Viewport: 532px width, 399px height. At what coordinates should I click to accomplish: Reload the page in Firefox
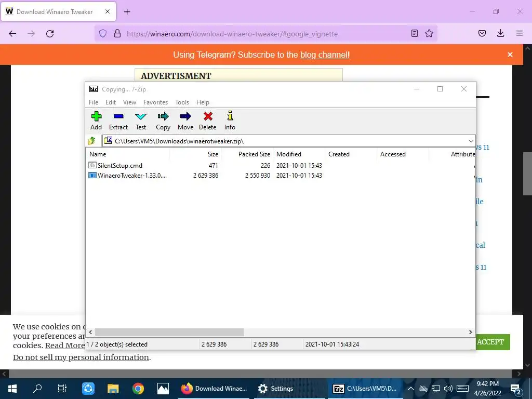(50, 33)
